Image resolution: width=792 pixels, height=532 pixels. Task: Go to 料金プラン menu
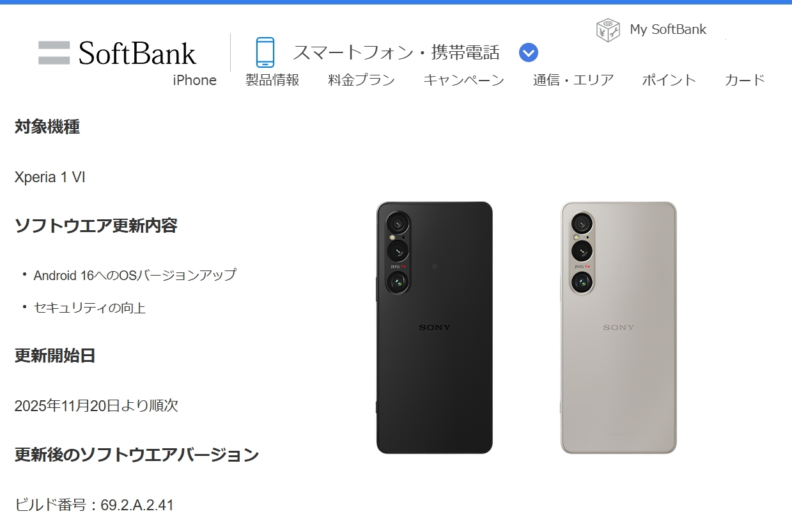click(x=362, y=80)
